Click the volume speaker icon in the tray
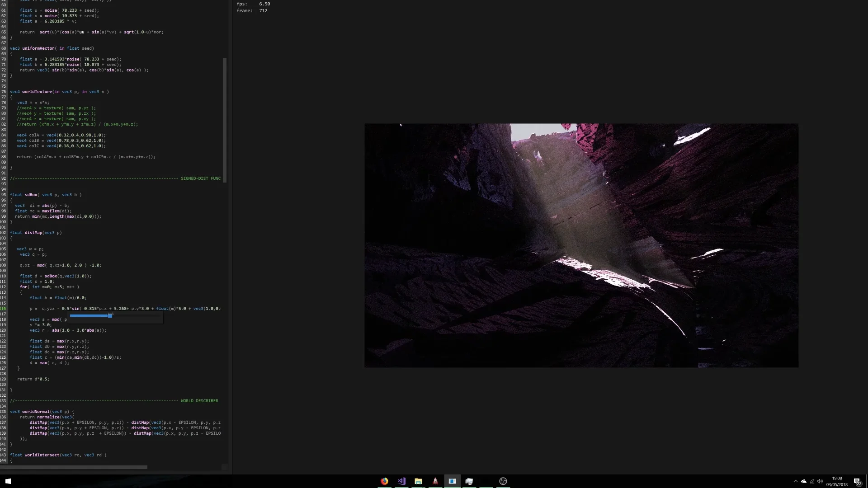 tap(821, 481)
